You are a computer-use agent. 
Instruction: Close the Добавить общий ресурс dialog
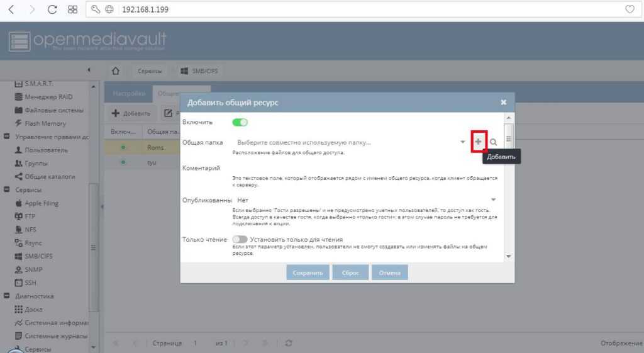click(503, 102)
